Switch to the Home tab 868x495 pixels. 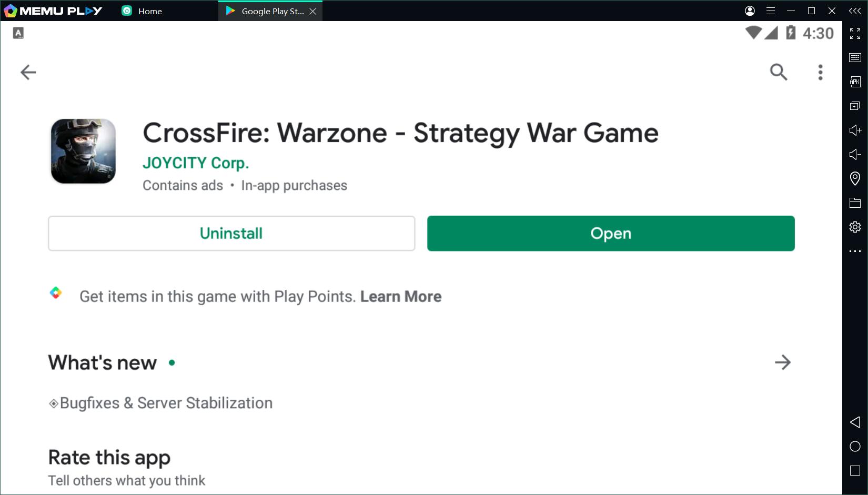pyautogui.click(x=149, y=11)
